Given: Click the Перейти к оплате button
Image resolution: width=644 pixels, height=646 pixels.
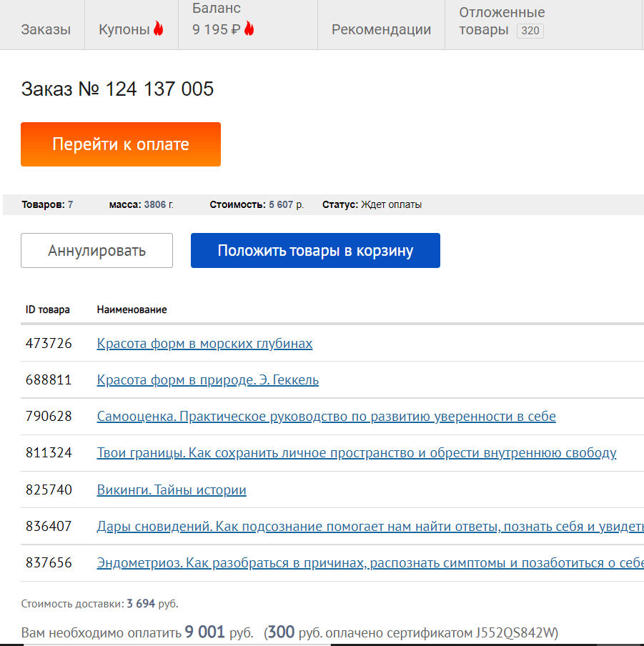Looking at the screenshot, I should [x=121, y=144].
